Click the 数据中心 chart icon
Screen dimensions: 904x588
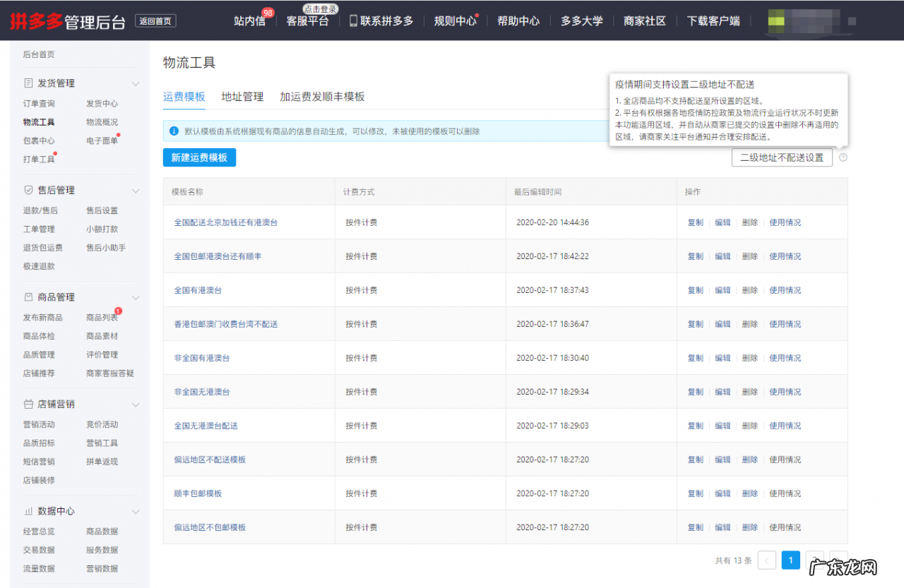coord(28,511)
